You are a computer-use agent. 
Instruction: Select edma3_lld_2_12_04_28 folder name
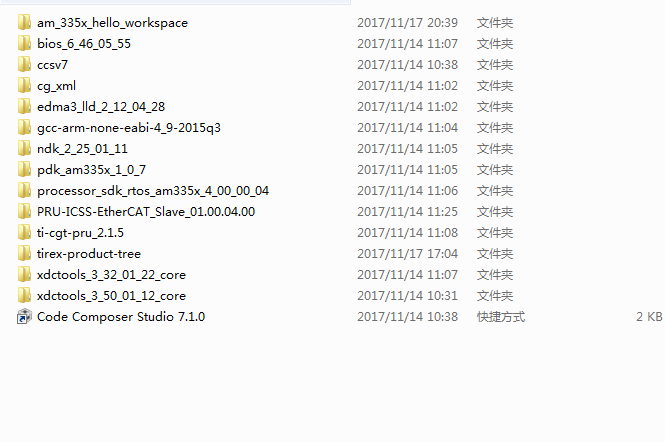pos(101,106)
